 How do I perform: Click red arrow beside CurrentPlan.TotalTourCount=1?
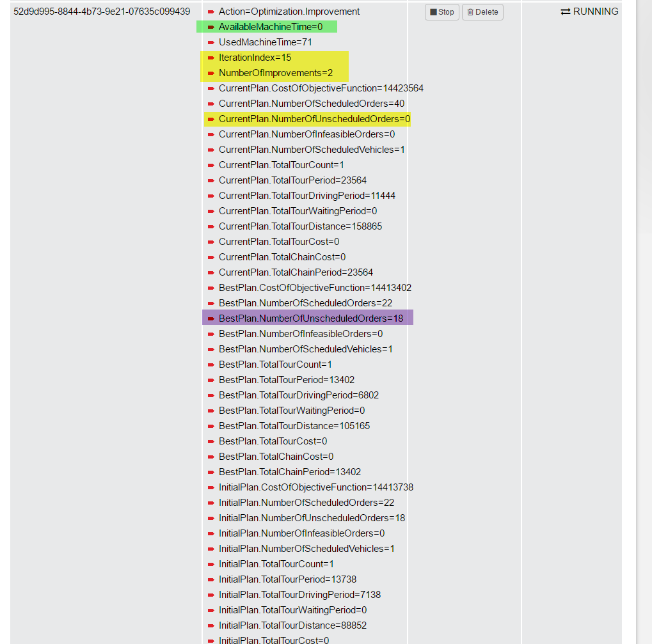point(211,165)
